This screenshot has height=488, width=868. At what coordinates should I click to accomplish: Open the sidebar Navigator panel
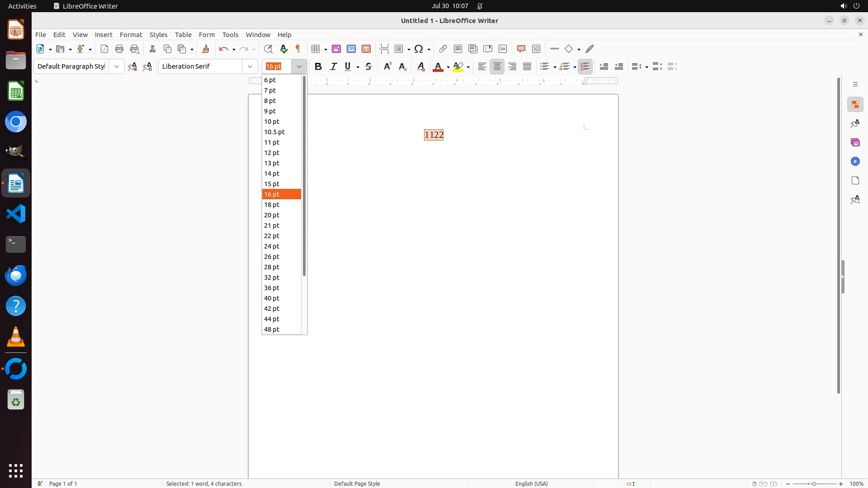(x=855, y=162)
